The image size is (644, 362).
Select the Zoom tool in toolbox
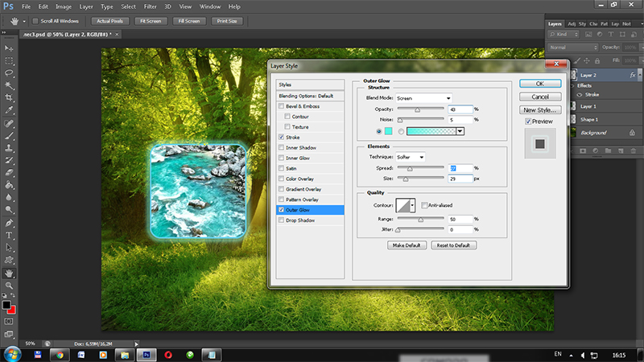click(9, 286)
